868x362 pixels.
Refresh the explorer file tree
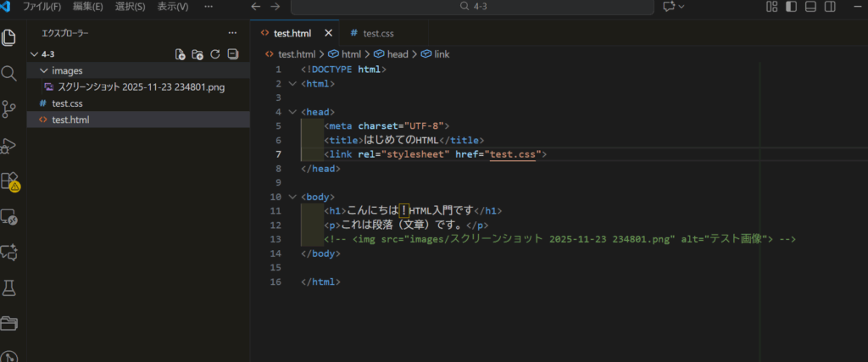point(215,54)
